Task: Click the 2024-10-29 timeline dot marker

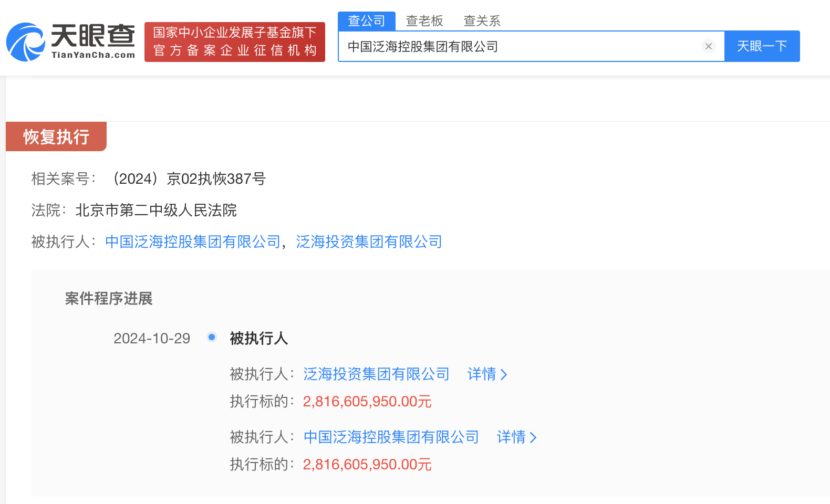Action: click(x=212, y=337)
